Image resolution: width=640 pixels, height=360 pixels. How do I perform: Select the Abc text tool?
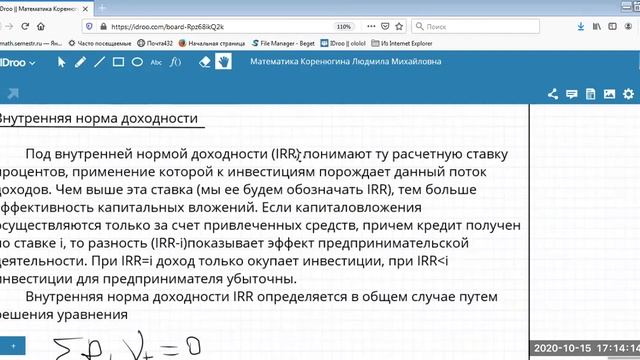click(x=156, y=62)
